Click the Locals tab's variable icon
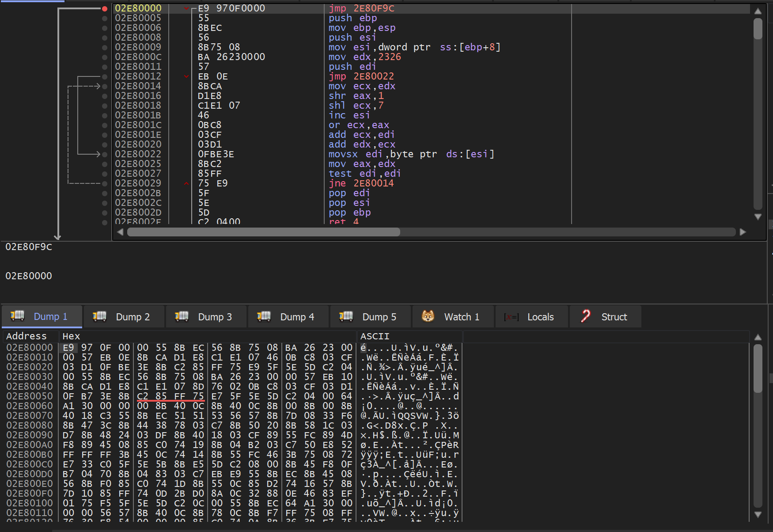The height and width of the screenshot is (532, 773). pyautogui.click(x=512, y=317)
